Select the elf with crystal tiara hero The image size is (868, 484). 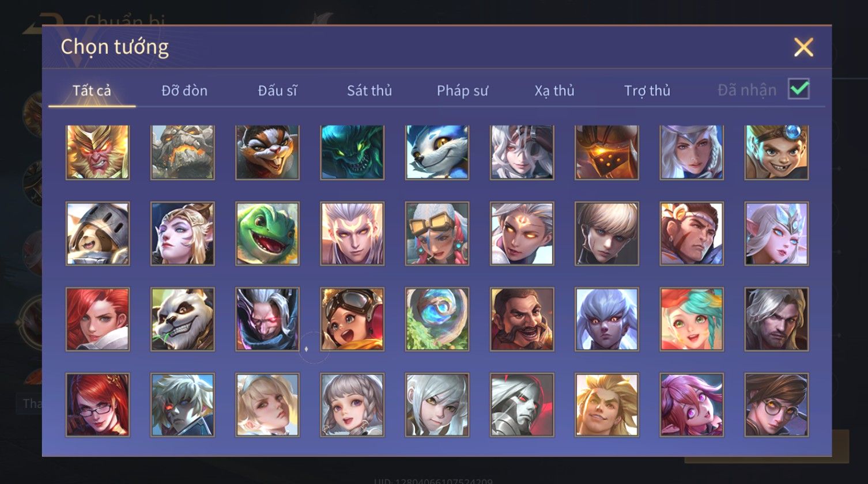[776, 233]
